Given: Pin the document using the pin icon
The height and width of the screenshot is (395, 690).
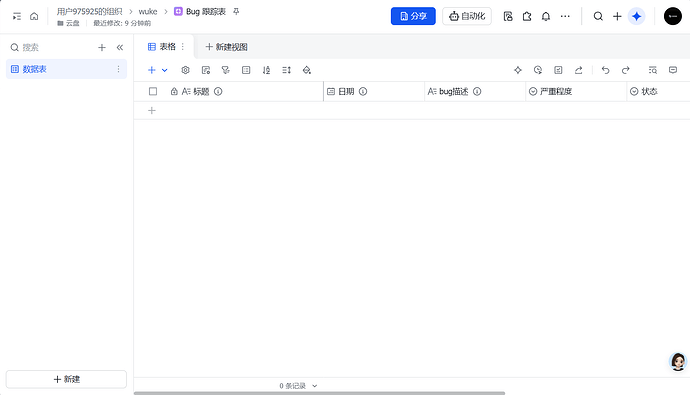Looking at the screenshot, I should click(x=236, y=11).
